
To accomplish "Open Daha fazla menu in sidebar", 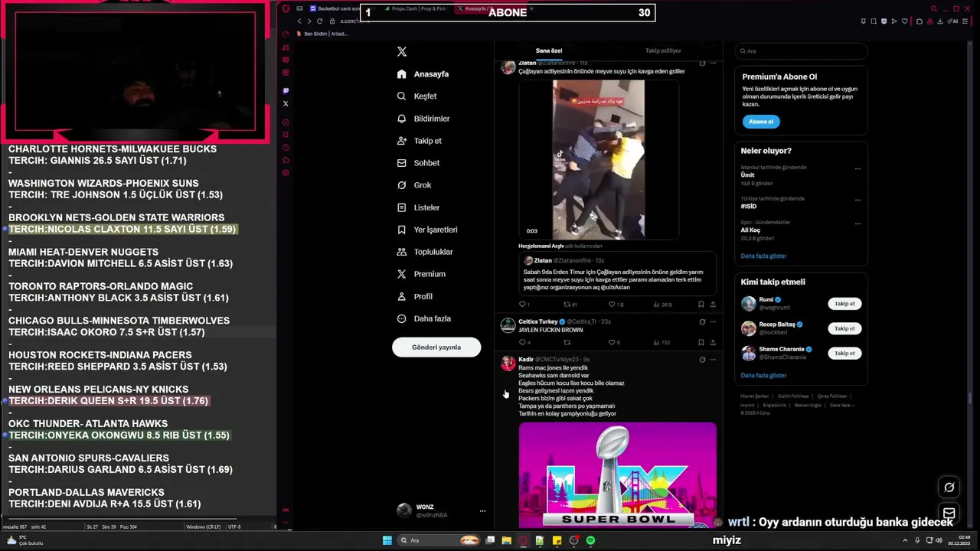I will (x=423, y=318).
